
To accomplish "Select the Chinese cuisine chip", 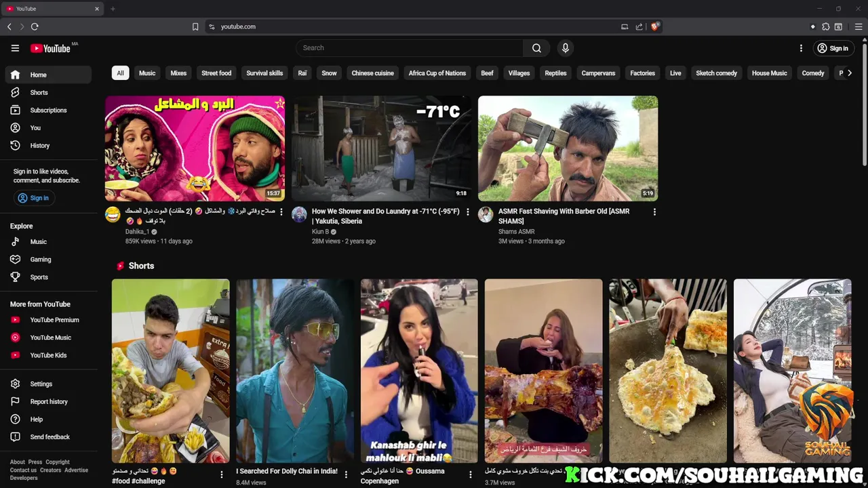I will (372, 73).
